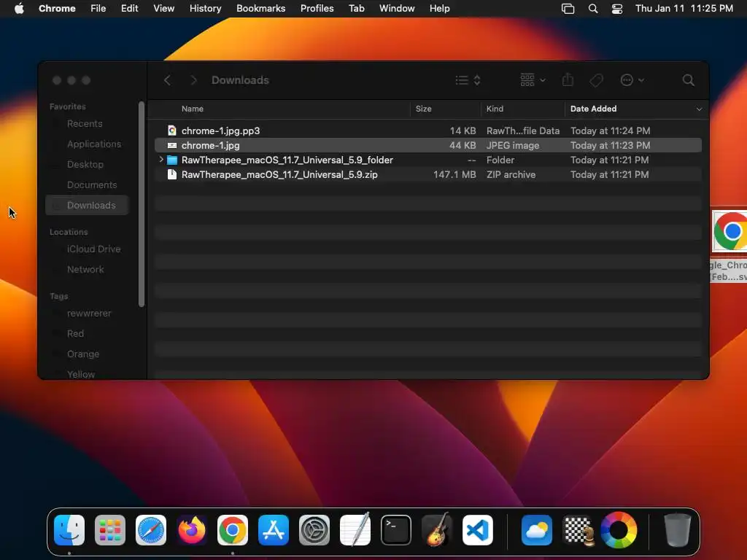Toggle sort direction chevron in Date Added

point(699,109)
